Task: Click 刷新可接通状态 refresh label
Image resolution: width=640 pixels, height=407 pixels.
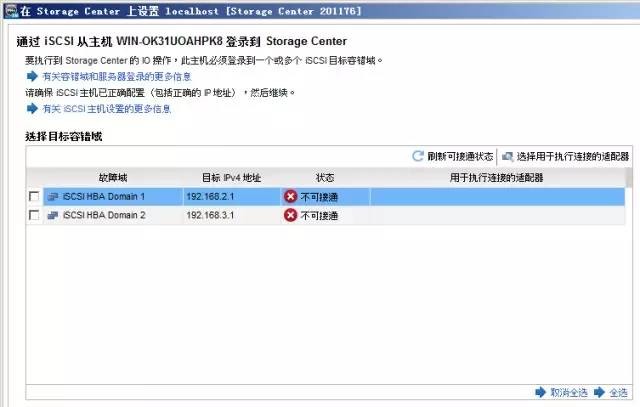Action: click(460, 156)
